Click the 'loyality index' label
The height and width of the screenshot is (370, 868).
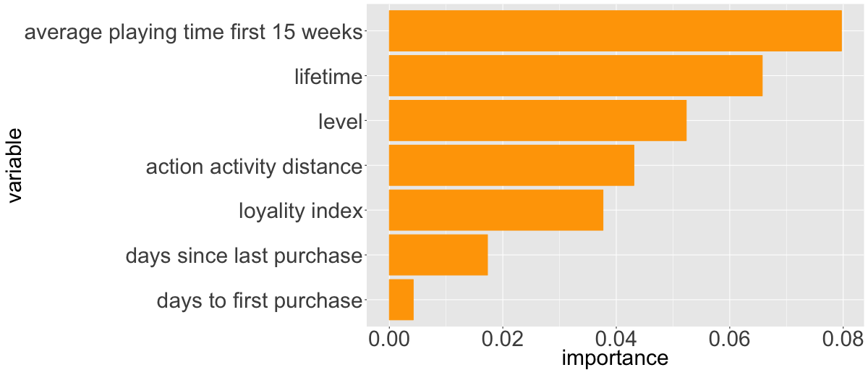click(300, 211)
